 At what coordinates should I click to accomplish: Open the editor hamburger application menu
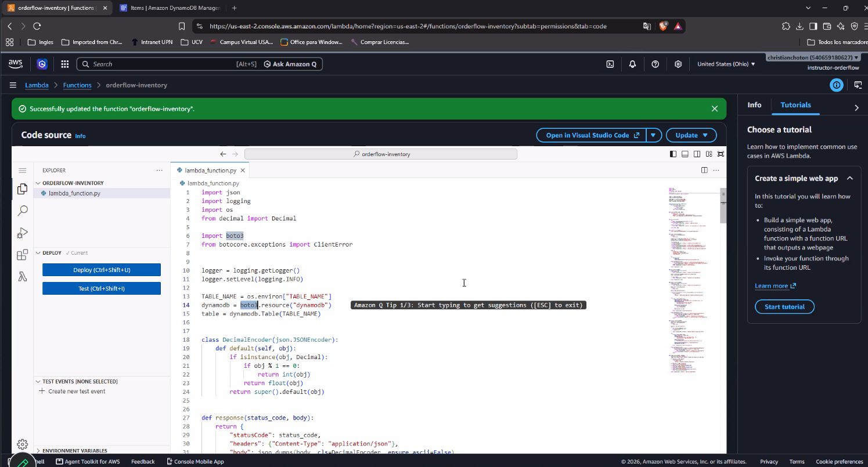(x=23, y=171)
